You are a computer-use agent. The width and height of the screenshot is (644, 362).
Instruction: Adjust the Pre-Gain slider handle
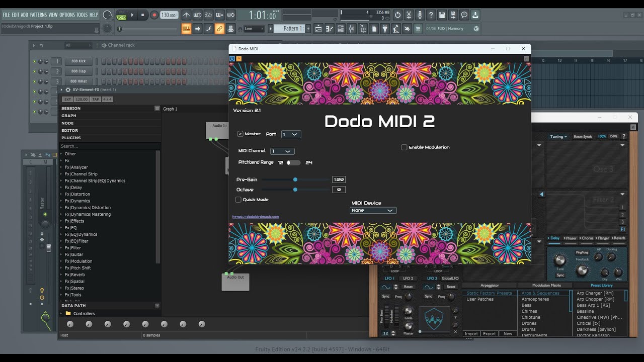(295, 179)
